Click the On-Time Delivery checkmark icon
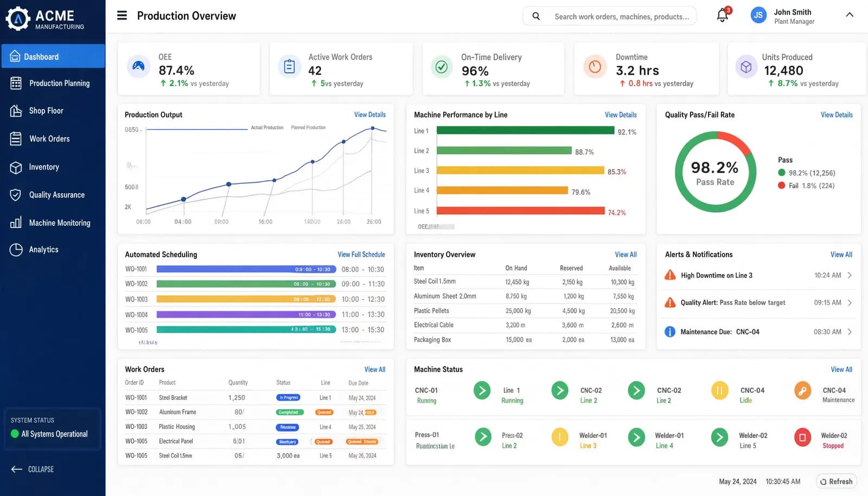Viewport: 868px width, 496px height. 442,67
